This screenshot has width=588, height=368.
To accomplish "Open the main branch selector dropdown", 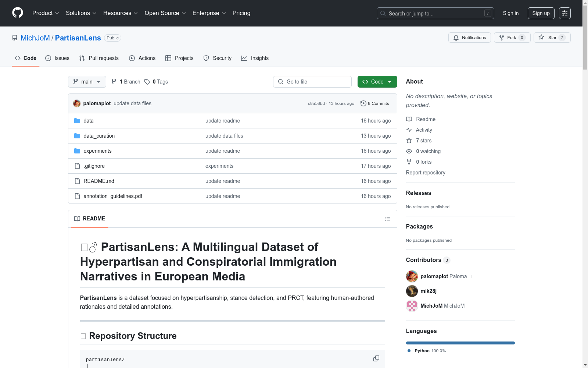I will 87,82.
